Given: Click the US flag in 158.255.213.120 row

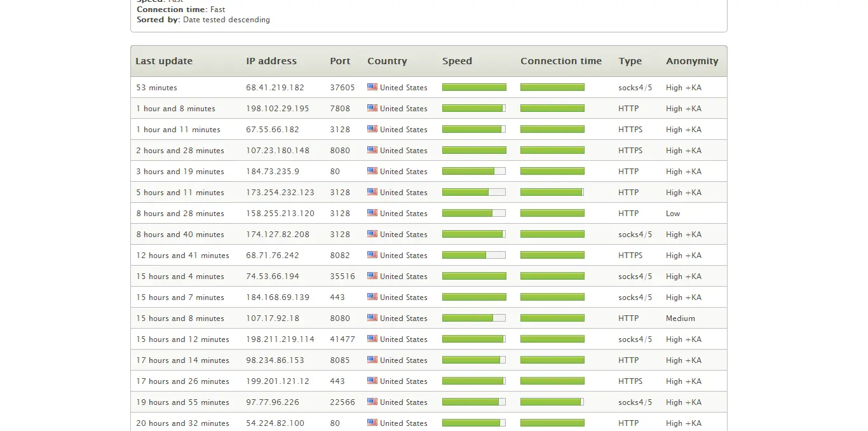Looking at the screenshot, I should point(372,213).
